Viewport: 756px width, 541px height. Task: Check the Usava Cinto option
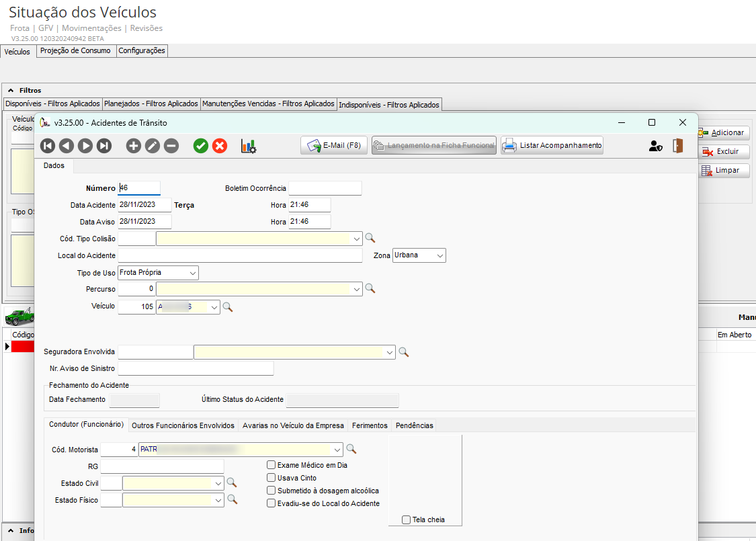[271, 478]
